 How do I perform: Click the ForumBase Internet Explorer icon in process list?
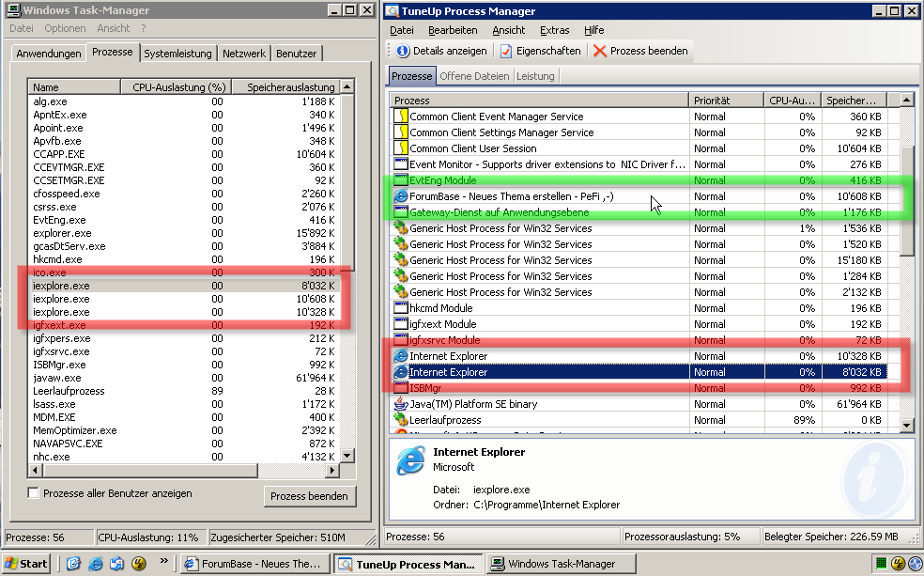401,195
